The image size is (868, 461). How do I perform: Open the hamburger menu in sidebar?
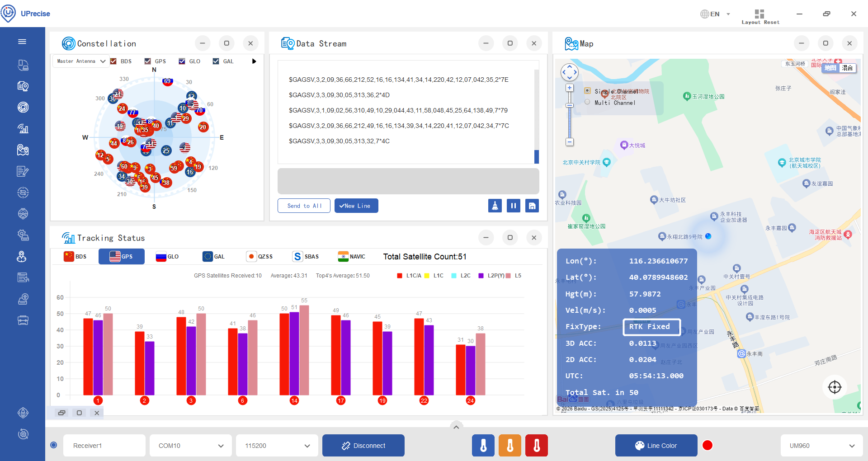pyautogui.click(x=22, y=42)
